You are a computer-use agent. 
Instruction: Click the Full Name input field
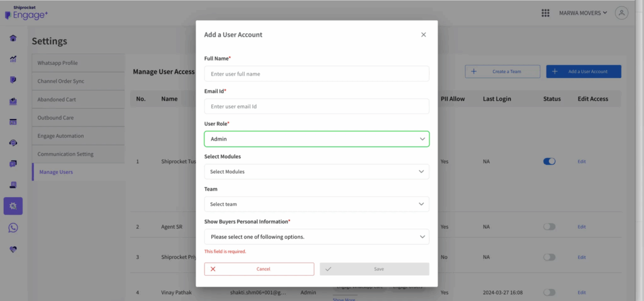tap(316, 74)
